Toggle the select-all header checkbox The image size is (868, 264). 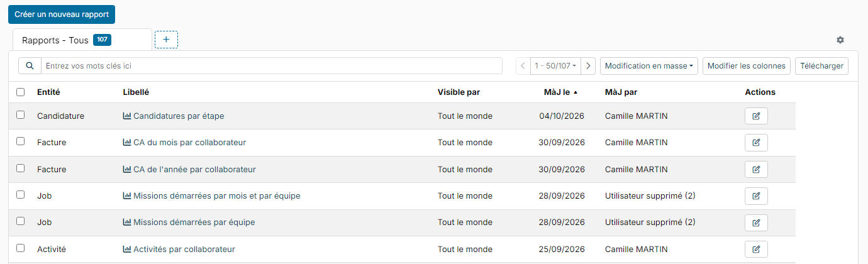pyautogui.click(x=21, y=92)
